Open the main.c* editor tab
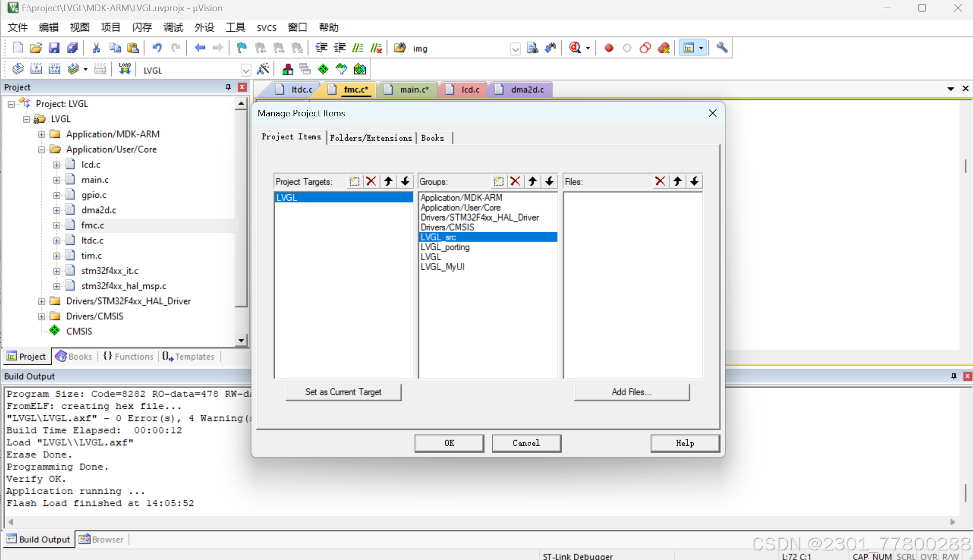 tap(413, 90)
